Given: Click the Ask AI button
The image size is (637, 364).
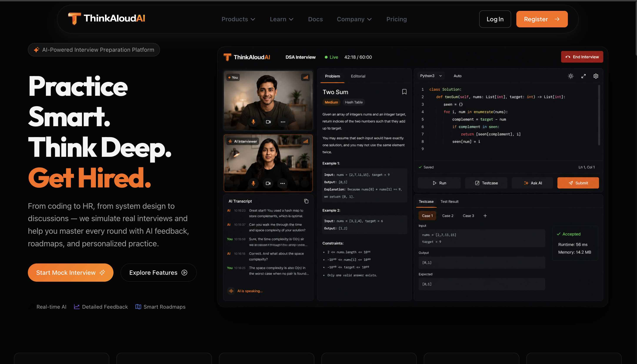Looking at the screenshot, I should 533,183.
